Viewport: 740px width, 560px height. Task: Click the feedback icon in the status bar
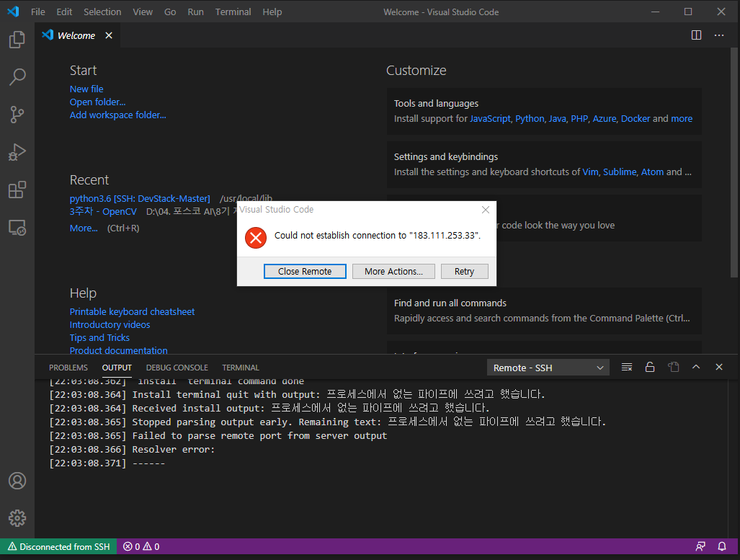[700, 546]
